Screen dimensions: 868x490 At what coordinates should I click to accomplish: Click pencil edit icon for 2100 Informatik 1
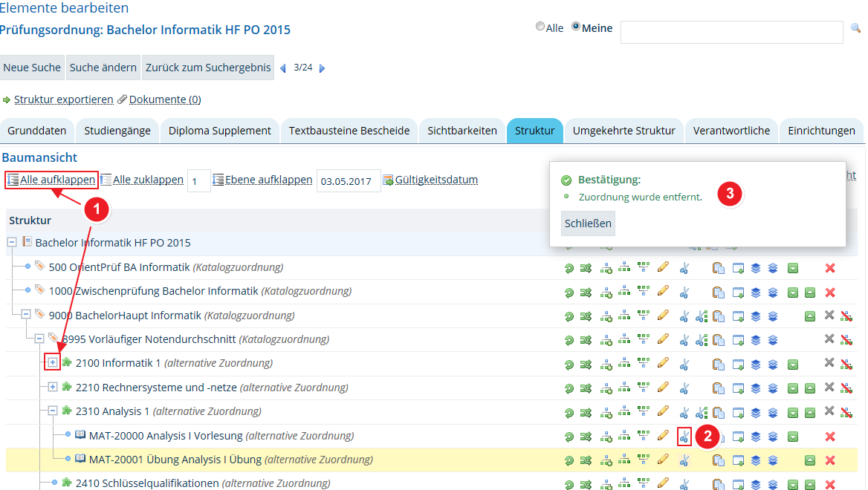(663, 363)
